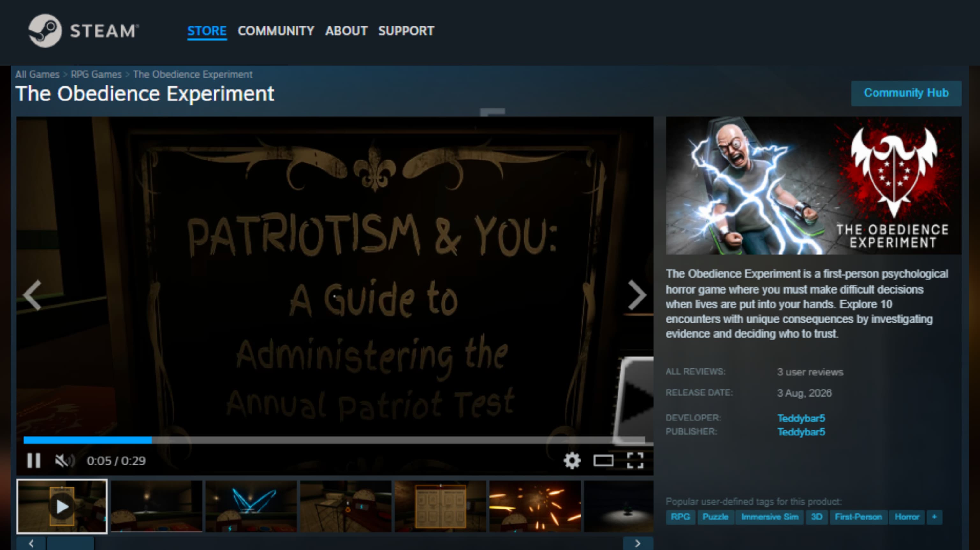Select the Immersive Sim tag
This screenshot has height=550, width=980.
[x=770, y=517]
